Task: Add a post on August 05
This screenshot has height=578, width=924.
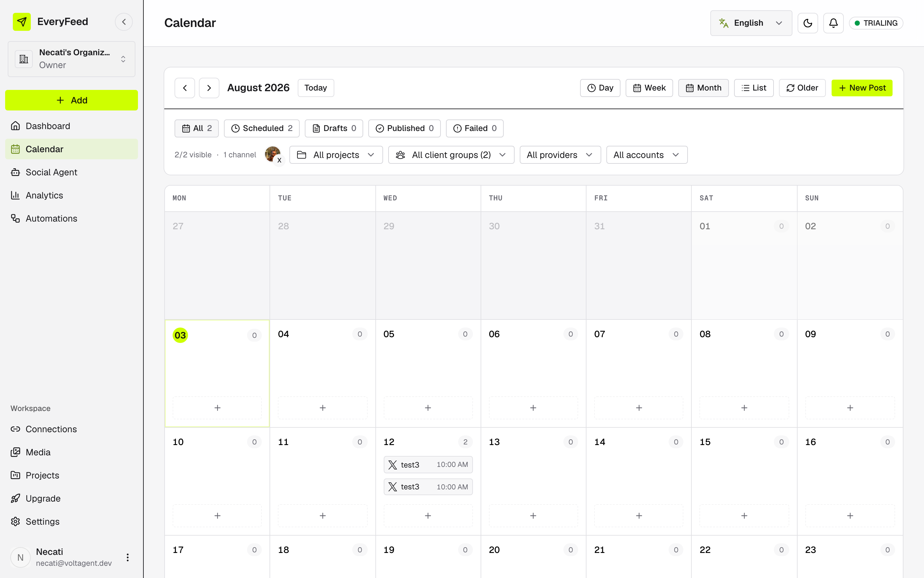Action: point(428,408)
